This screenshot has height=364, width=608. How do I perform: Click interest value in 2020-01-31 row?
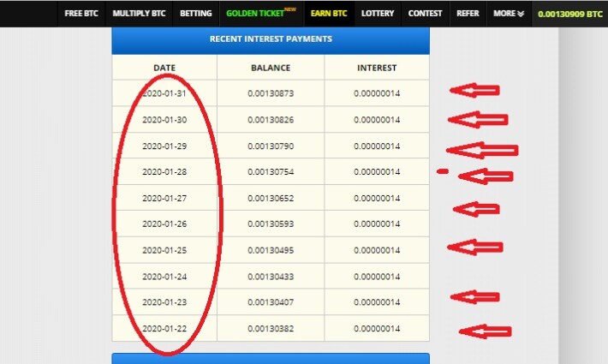377,93
